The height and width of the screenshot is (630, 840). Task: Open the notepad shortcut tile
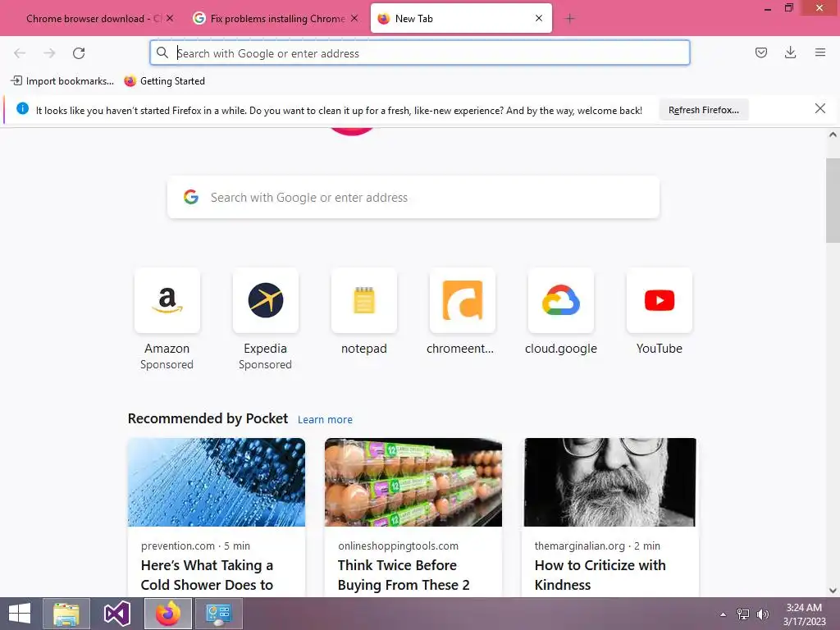[x=363, y=300]
